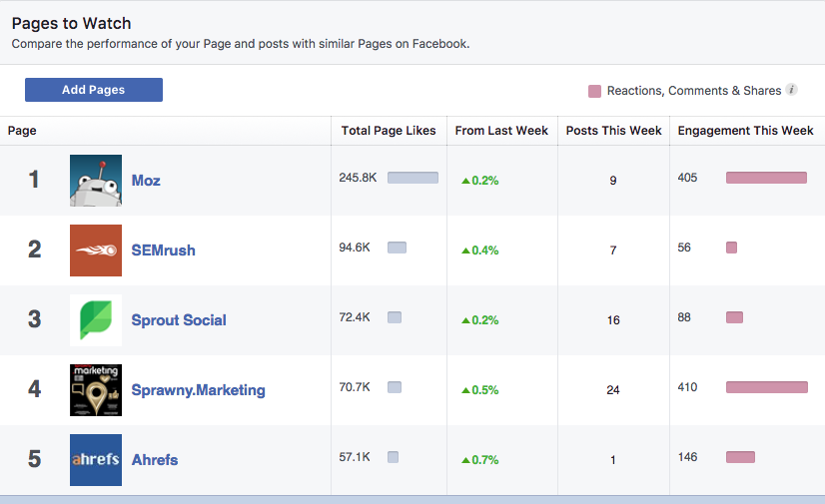Click the SEMrush orange logo icon
Image resolution: width=825 pixels, height=504 pixels.
tap(96, 251)
